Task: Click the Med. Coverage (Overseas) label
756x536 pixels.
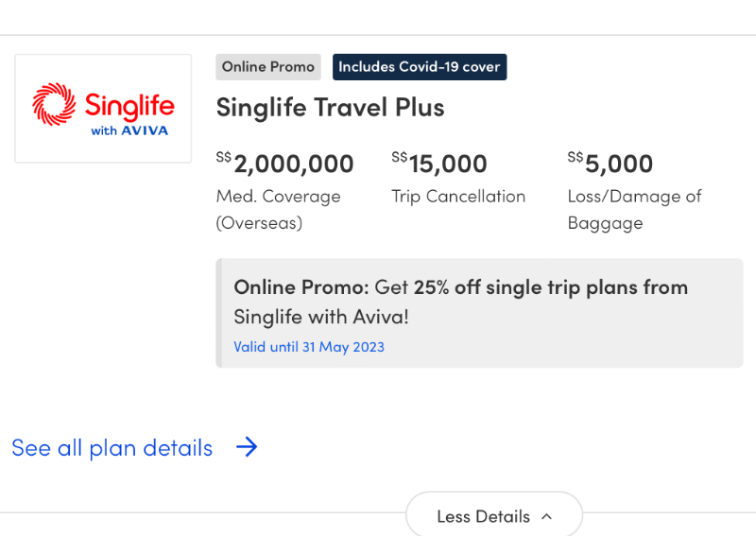Action: click(278, 209)
